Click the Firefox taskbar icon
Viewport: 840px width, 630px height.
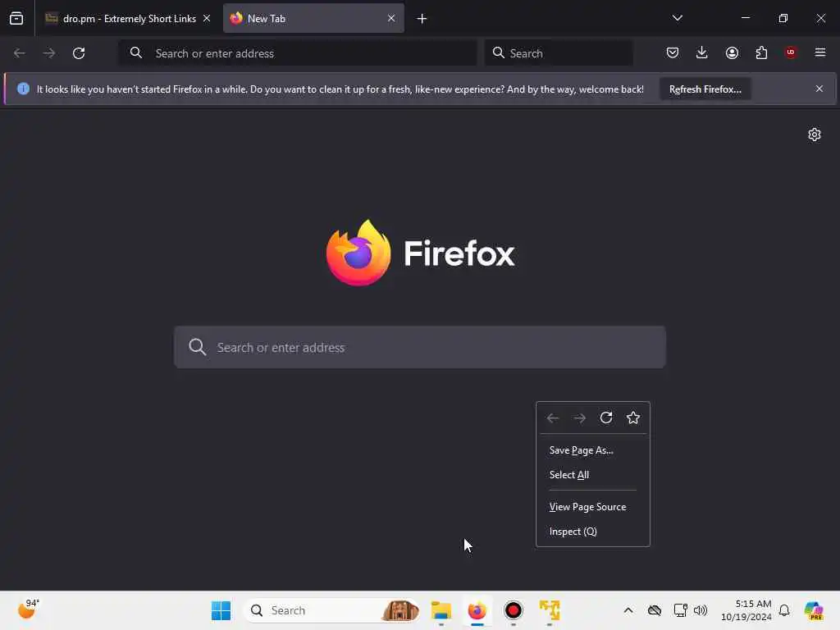pyautogui.click(x=477, y=610)
